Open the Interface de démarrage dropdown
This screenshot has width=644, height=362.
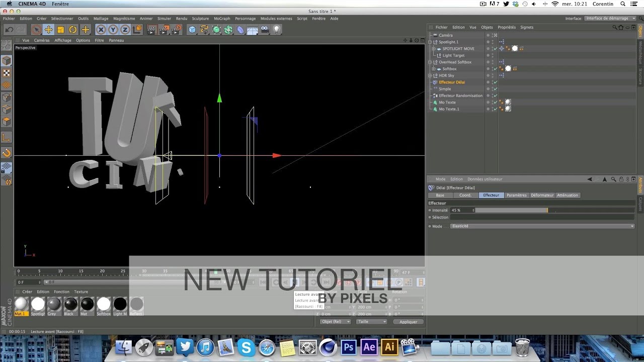610,19
